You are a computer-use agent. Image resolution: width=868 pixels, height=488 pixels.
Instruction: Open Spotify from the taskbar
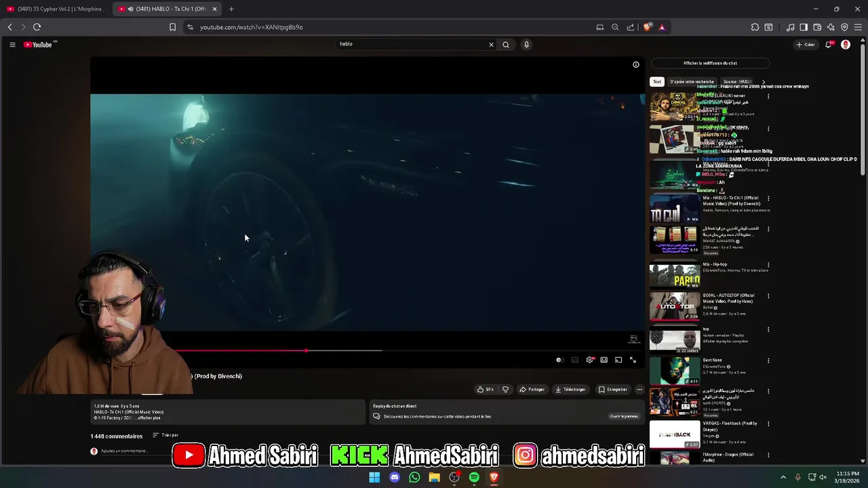474,477
